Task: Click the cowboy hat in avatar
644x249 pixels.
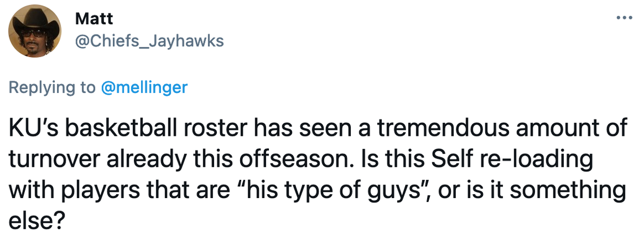Action: (34, 20)
